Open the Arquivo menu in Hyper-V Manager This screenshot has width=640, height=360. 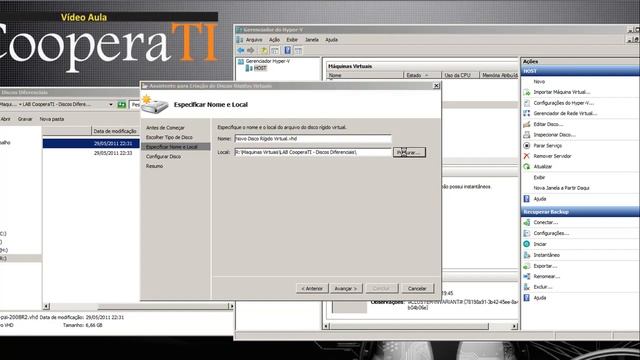pyautogui.click(x=254, y=40)
